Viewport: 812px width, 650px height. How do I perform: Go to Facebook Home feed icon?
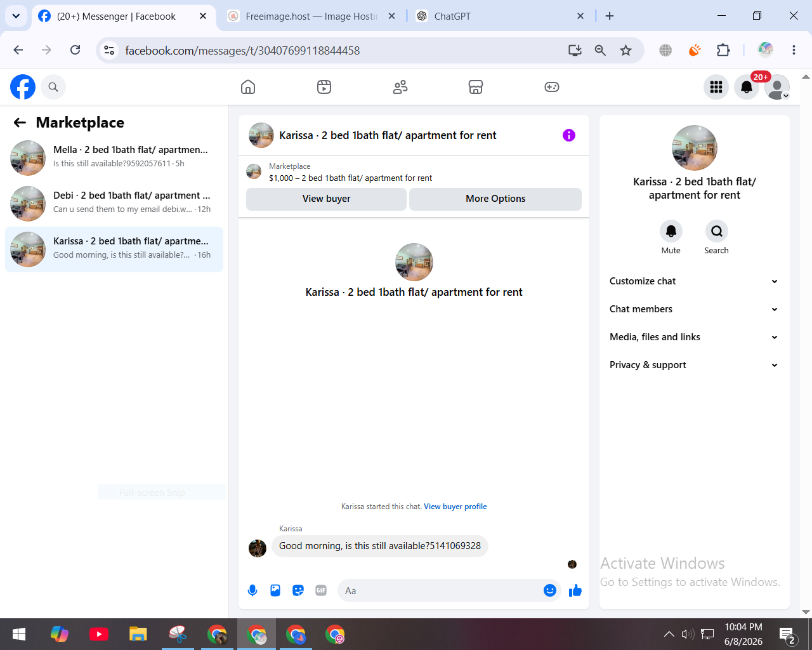point(248,87)
